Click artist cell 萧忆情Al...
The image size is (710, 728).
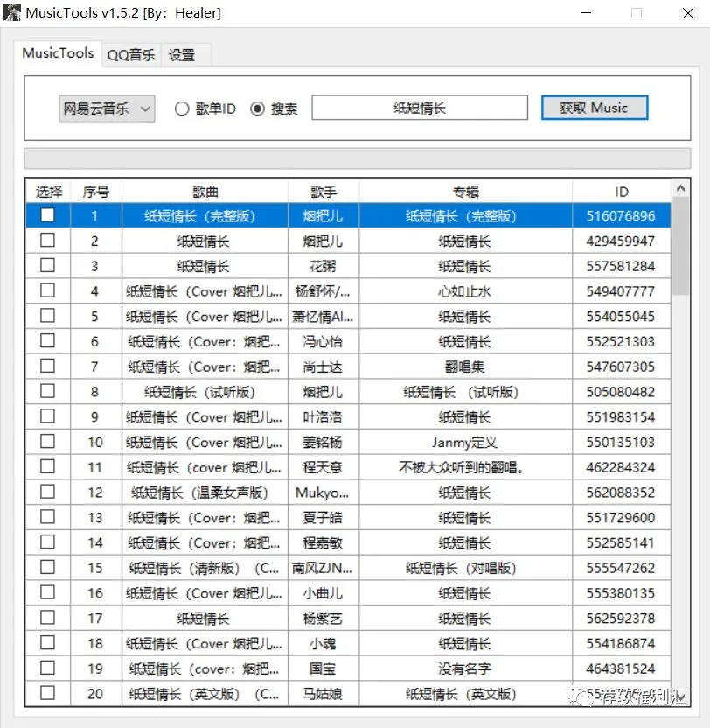(324, 317)
